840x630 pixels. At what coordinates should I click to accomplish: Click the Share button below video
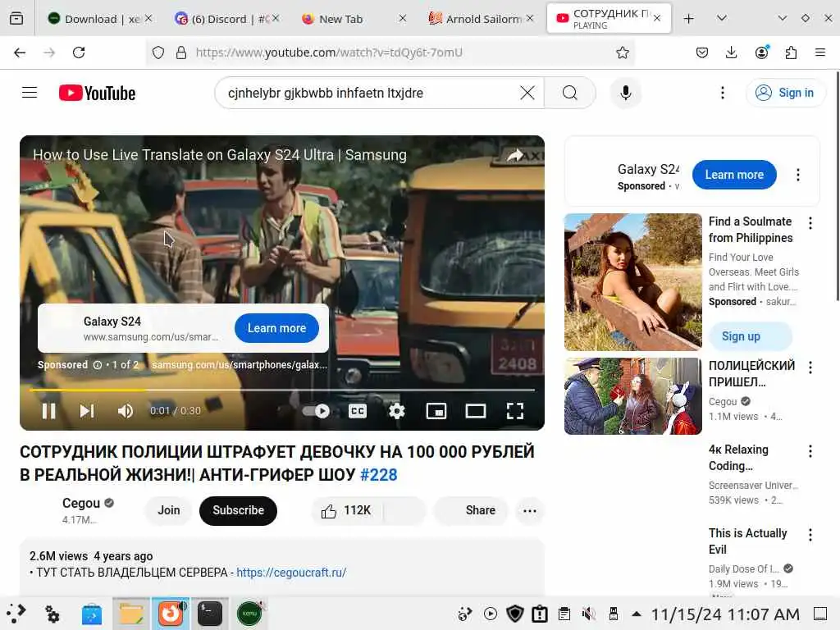click(470, 510)
